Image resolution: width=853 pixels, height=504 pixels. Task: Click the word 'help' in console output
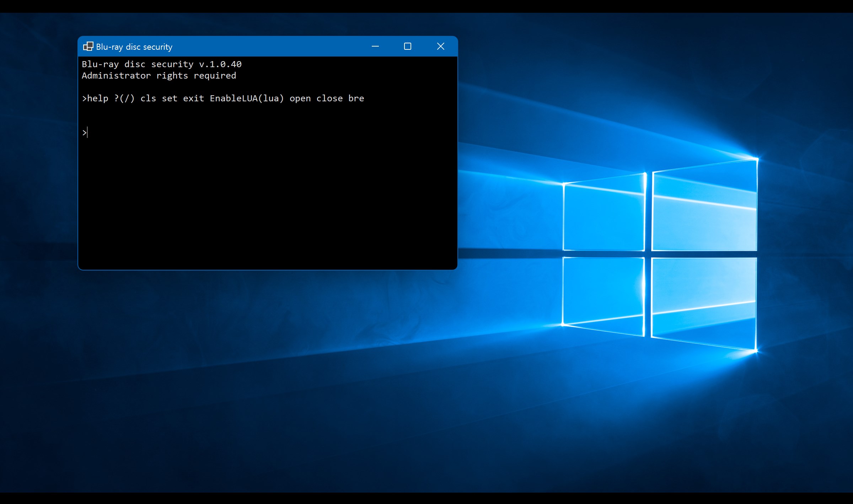click(x=98, y=98)
